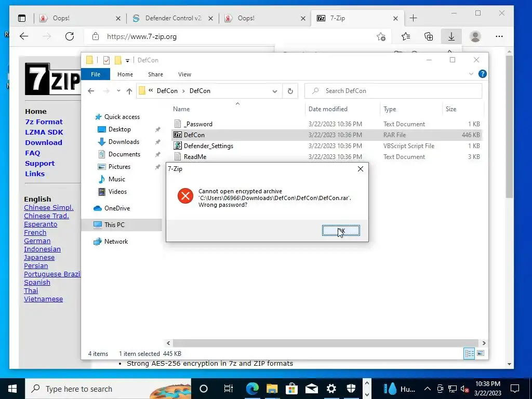Open the File menu in Explorer
This screenshot has width=532, height=399.
(x=96, y=74)
